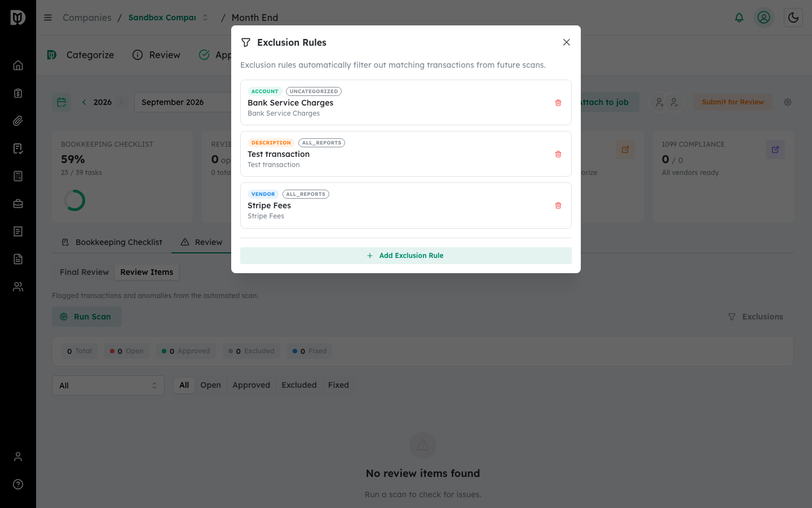This screenshot has width=812, height=508.
Task: Open the briefcase sidebar icon
Action: [x=18, y=204]
